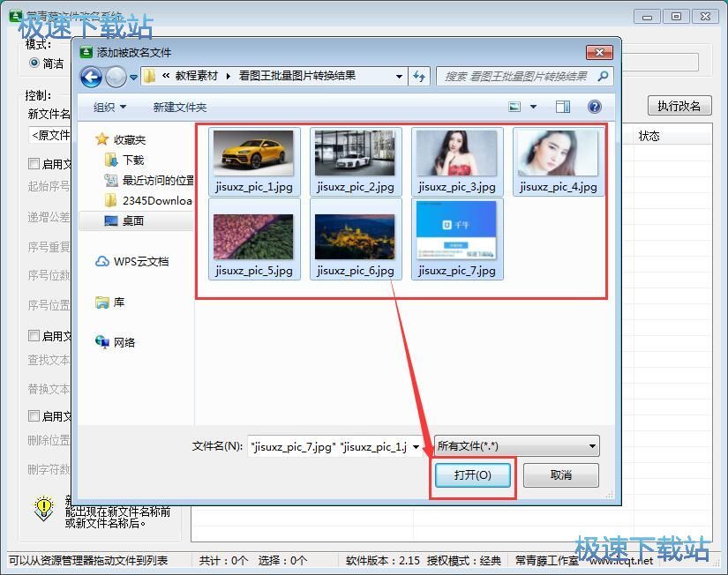Select WPS云文档 in navigation pane
The width and height of the screenshot is (728, 575).
coord(141,262)
